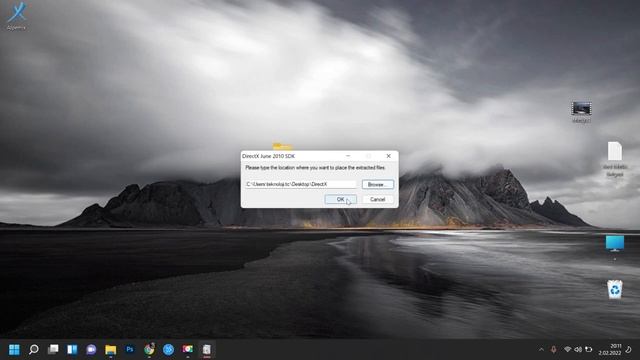
Task: Open the screen recorder app in taskbar
Action: 188,349
